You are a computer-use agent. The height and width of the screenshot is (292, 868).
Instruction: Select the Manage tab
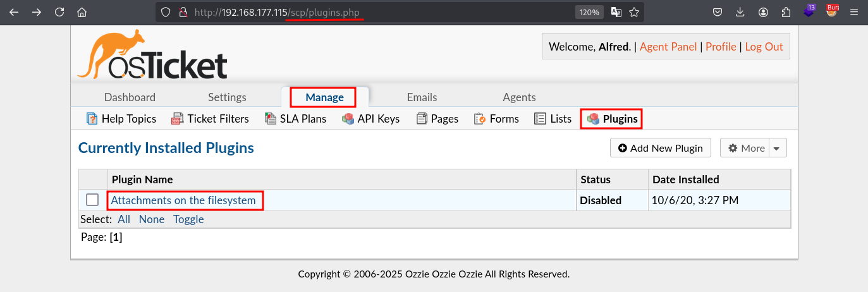coord(324,97)
